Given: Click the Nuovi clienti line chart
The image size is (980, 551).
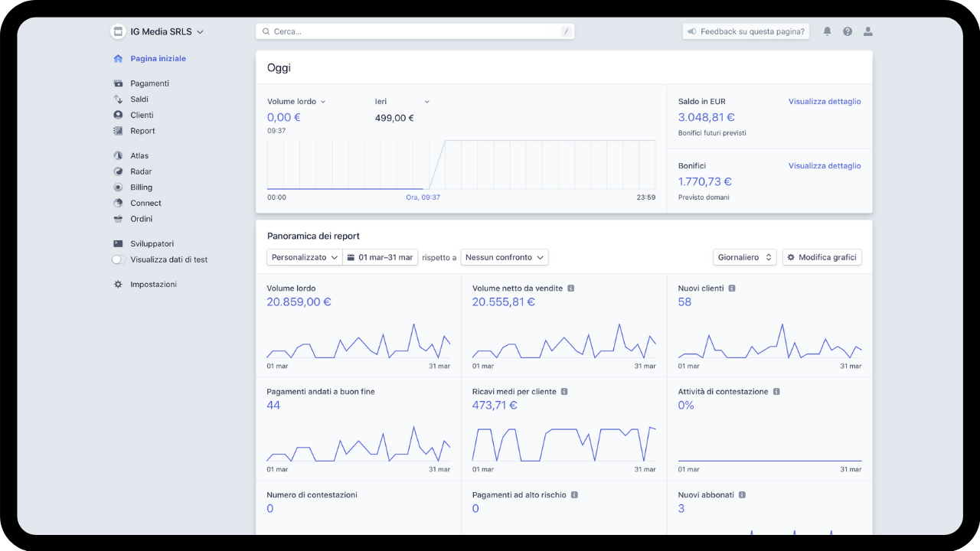Looking at the screenshot, I should pos(770,341).
